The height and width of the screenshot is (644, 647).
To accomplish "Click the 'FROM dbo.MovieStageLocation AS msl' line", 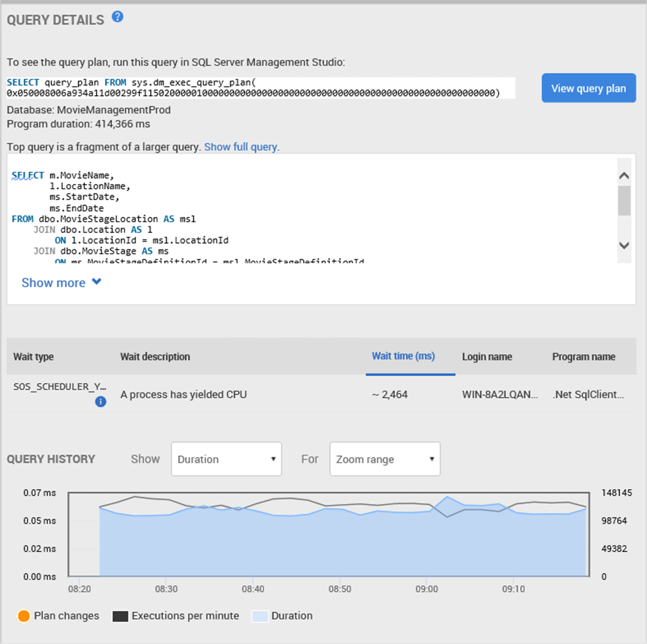I will pos(104,219).
